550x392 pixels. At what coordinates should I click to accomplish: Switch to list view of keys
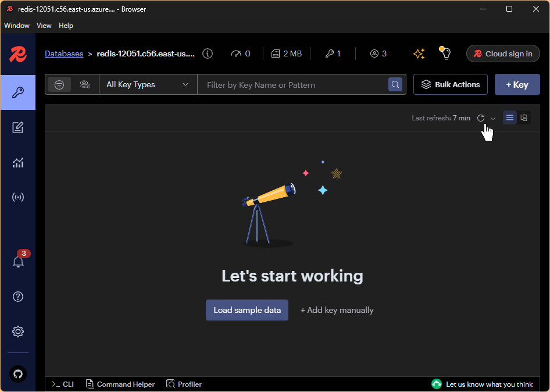coord(510,118)
